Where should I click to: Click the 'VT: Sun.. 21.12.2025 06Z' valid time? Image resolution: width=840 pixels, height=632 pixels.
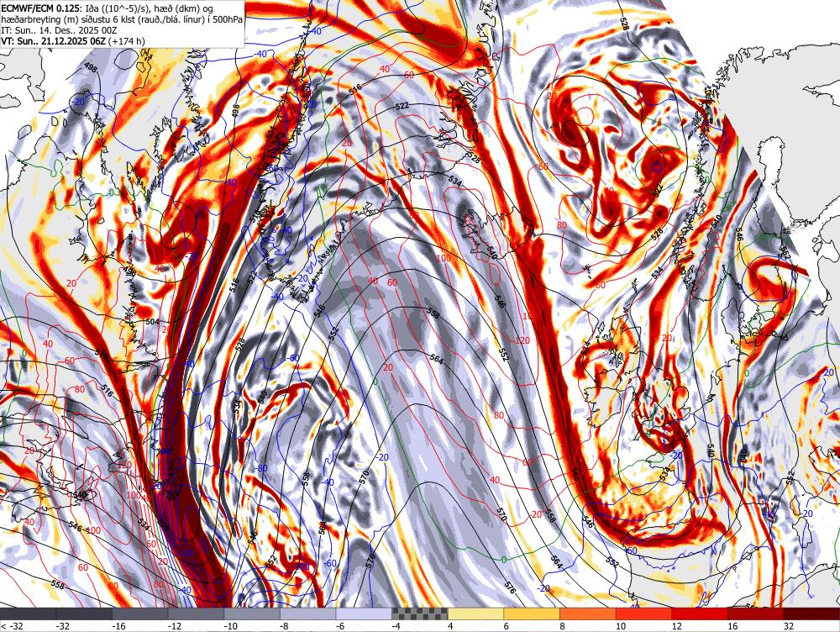[x=54, y=40]
